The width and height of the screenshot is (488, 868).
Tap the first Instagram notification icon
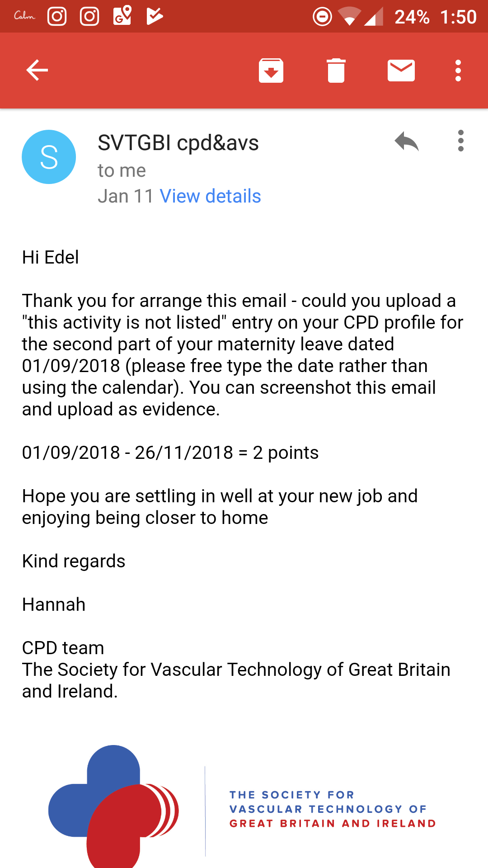[57, 17]
